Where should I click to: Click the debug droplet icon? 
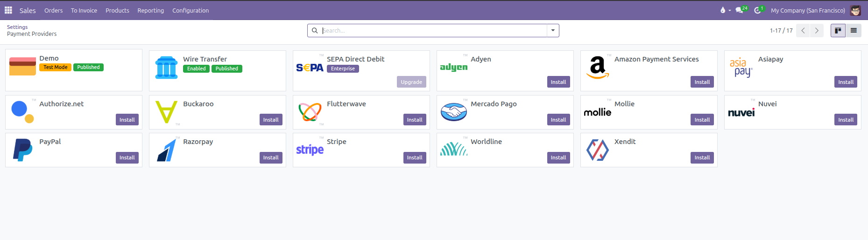723,10
